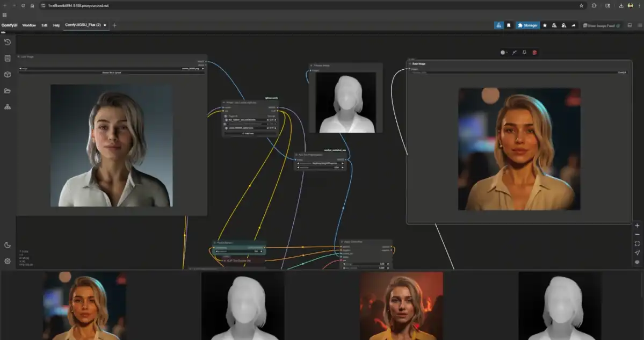Click the red delete node icon
Screen dimensions: 644x340
tap(534, 53)
